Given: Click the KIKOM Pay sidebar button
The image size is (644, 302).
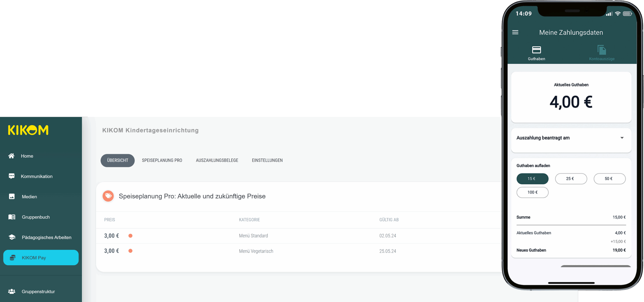Looking at the screenshot, I should click(x=41, y=257).
